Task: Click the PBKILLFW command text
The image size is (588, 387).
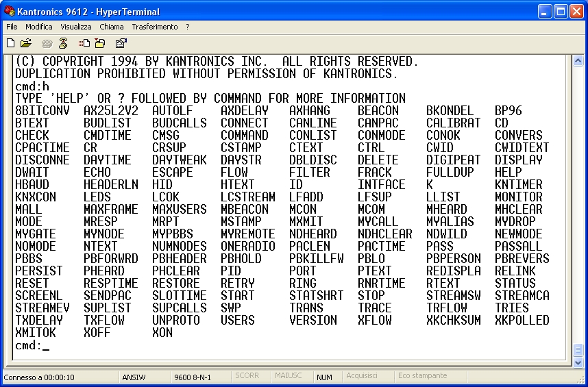Action: pyautogui.click(x=317, y=259)
